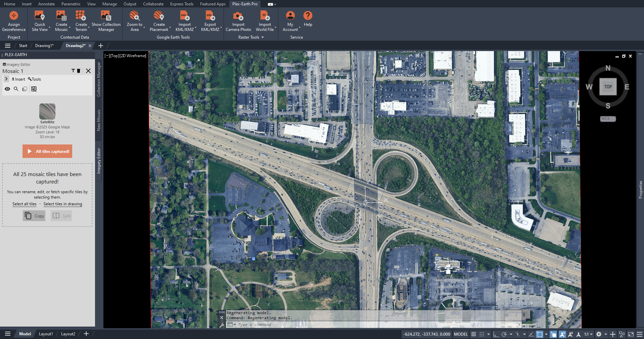Click Select all tiles link
The width and height of the screenshot is (644, 339).
25,204
